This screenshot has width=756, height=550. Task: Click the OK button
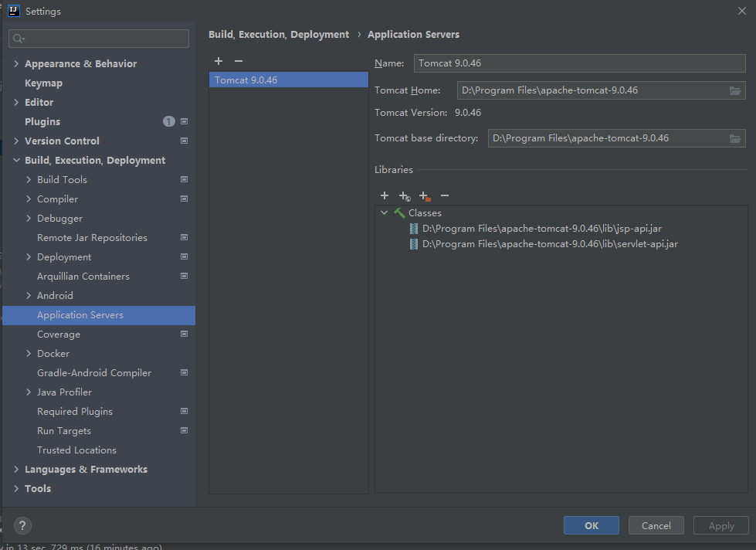591,525
